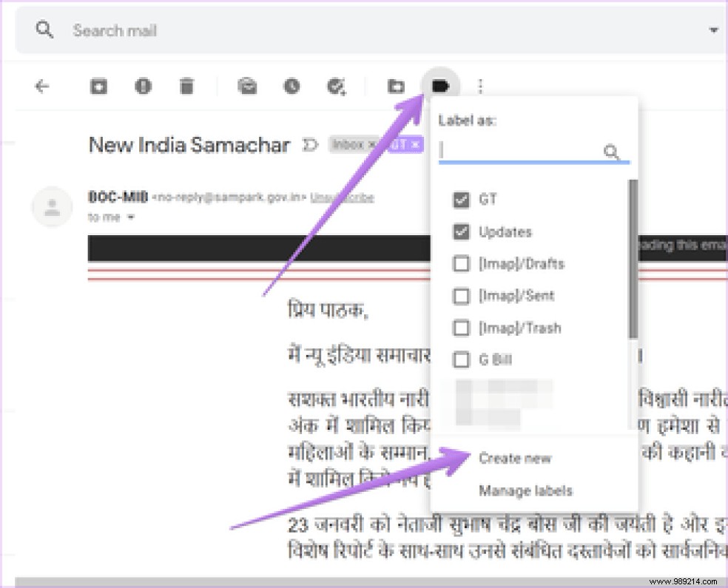
Task: Snooze the current email
Action: point(291,86)
